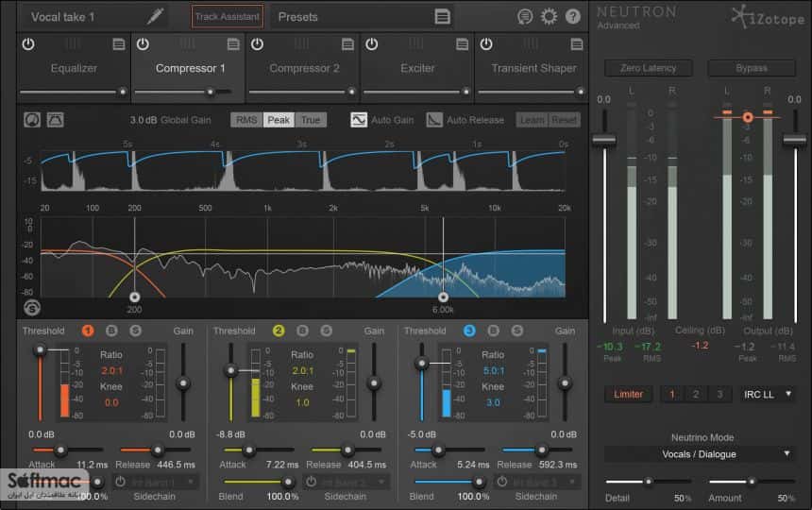Toggle the Transient Shaper power button

(x=486, y=44)
